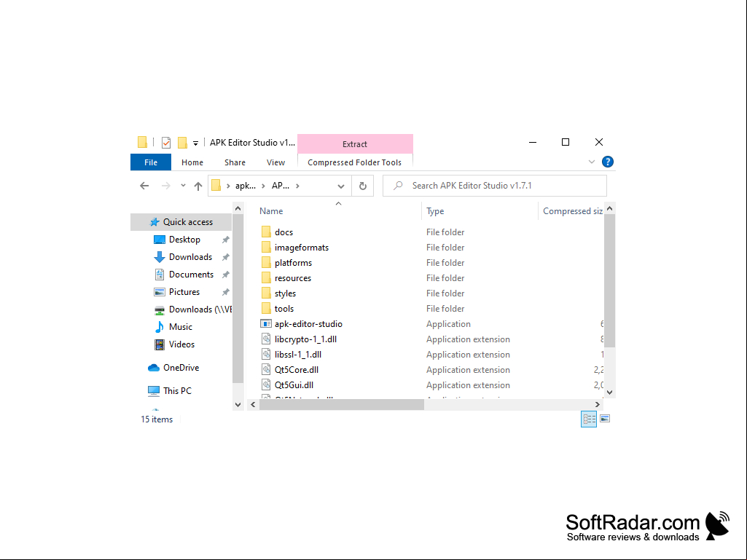
Task: Select the Qt5Gui.dll file icon
Action: [266, 384]
